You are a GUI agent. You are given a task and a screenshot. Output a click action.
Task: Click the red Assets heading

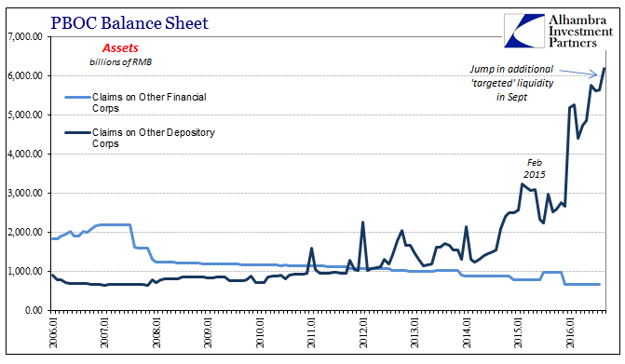pyautogui.click(x=120, y=48)
